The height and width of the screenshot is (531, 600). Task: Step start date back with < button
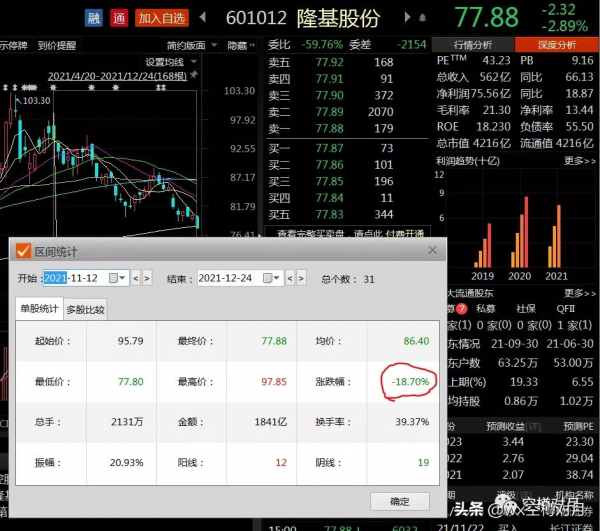pyautogui.click(x=135, y=278)
